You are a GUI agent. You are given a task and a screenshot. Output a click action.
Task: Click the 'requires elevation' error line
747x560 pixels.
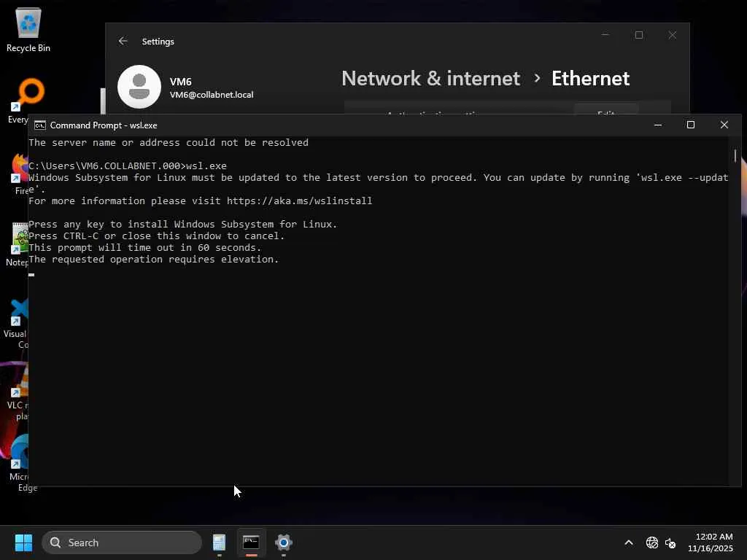[x=153, y=260]
